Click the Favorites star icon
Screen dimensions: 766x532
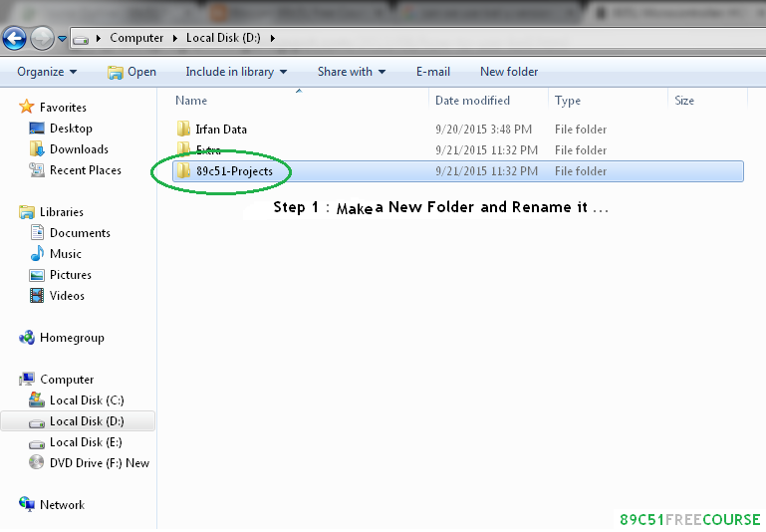(x=26, y=107)
